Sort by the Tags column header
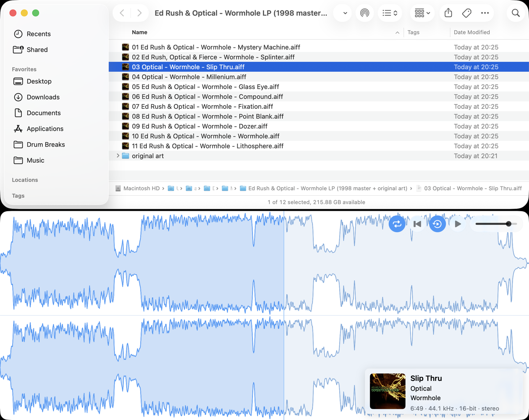Image resolution: width=529 pixels, height=420 pixels. tap(413, 32)
